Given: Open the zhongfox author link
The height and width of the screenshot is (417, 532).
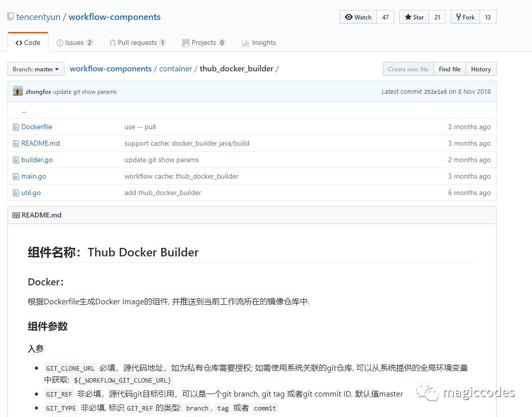Looking at the screenshot, I should pyautogui.click(x=38, y=92).
